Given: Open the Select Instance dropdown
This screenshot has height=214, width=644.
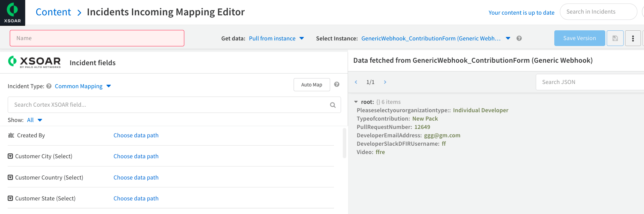Looking at the screenshot, I should tap(435, 38).
